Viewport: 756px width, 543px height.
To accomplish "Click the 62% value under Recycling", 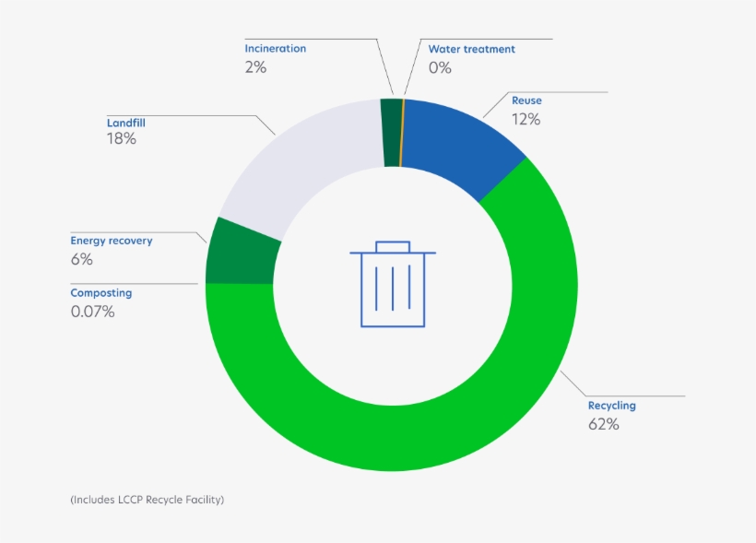I will [x=604, y=425].
